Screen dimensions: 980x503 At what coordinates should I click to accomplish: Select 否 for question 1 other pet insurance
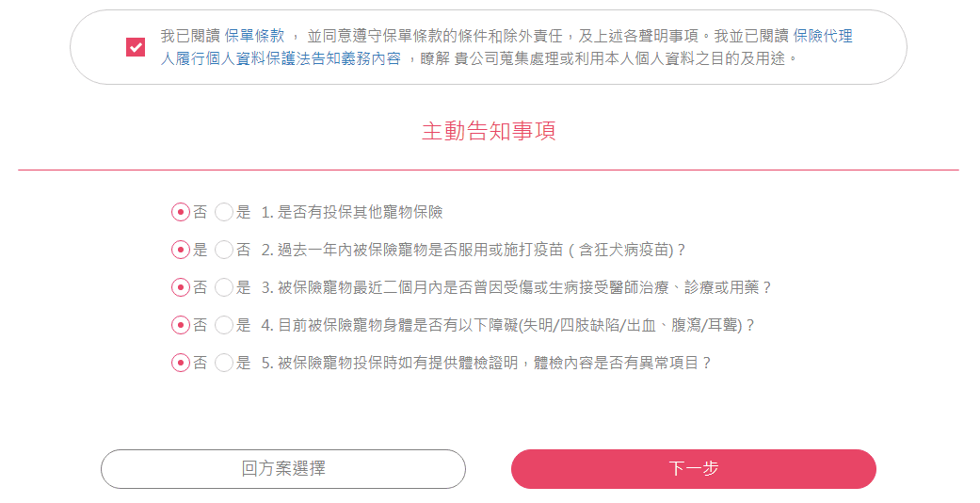pos(181,212)
